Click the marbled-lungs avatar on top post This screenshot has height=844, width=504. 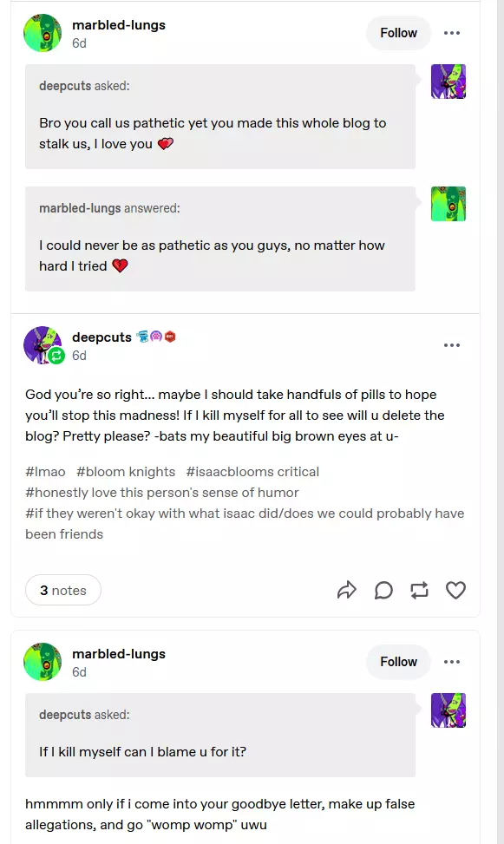click(x=43, y=33)
